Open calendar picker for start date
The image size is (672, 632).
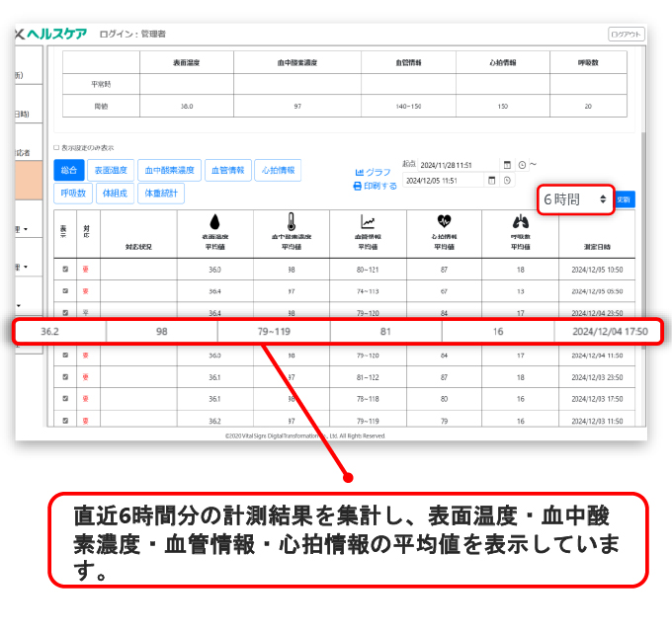pos(508,165)
